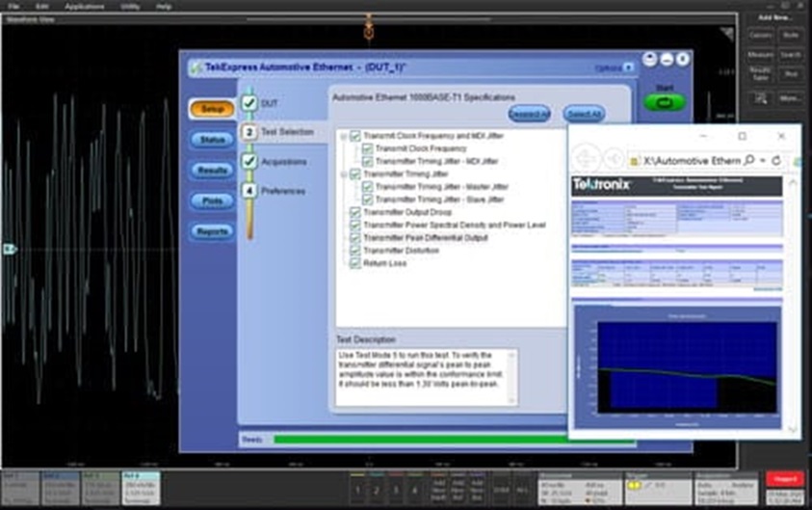Toggle the Transmitter Distortion checkbox
Screen dimensions: 812x510
[x=354, y=251]
